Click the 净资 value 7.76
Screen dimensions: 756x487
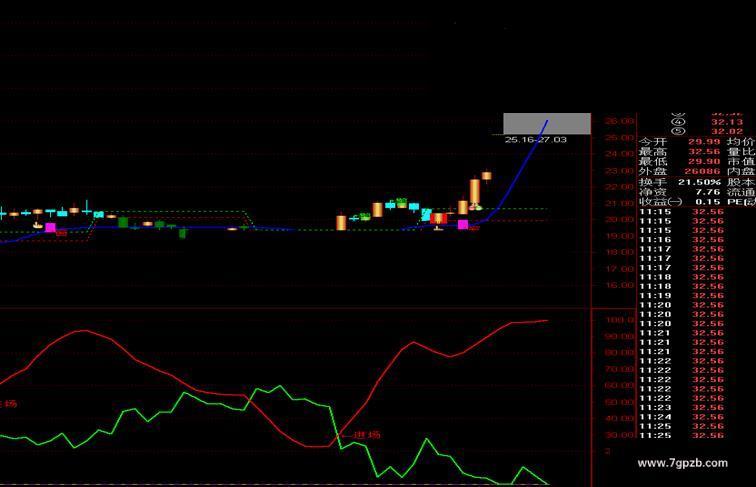coord(707,192)
